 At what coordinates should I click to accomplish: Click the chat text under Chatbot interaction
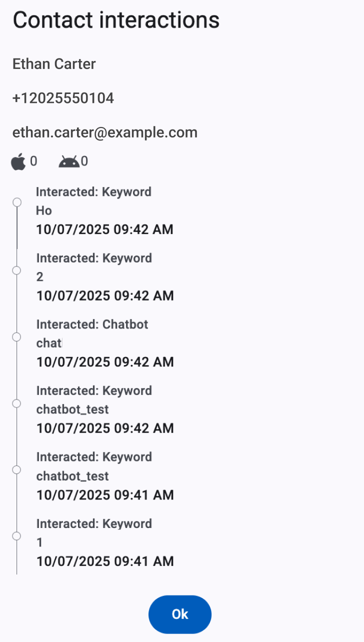[49, 343]
